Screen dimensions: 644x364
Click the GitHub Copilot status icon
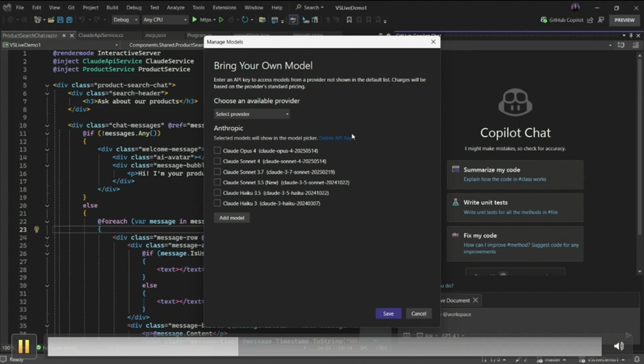[x=544, y=20]
